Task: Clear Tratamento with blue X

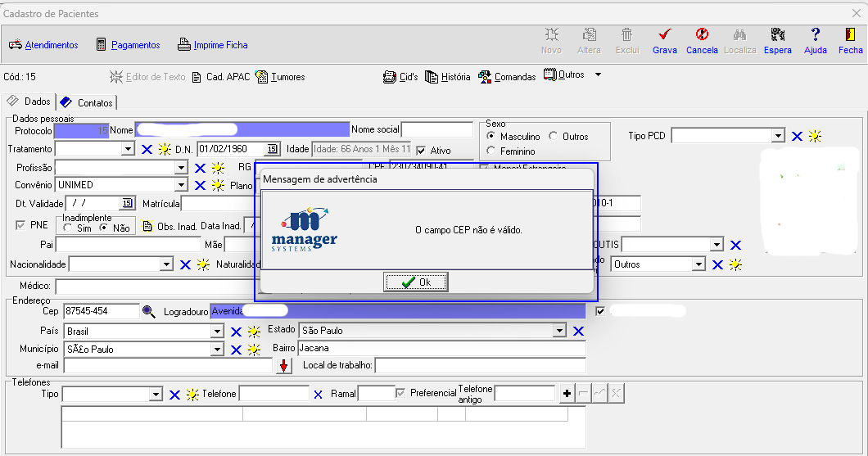Action: point(147,150)
